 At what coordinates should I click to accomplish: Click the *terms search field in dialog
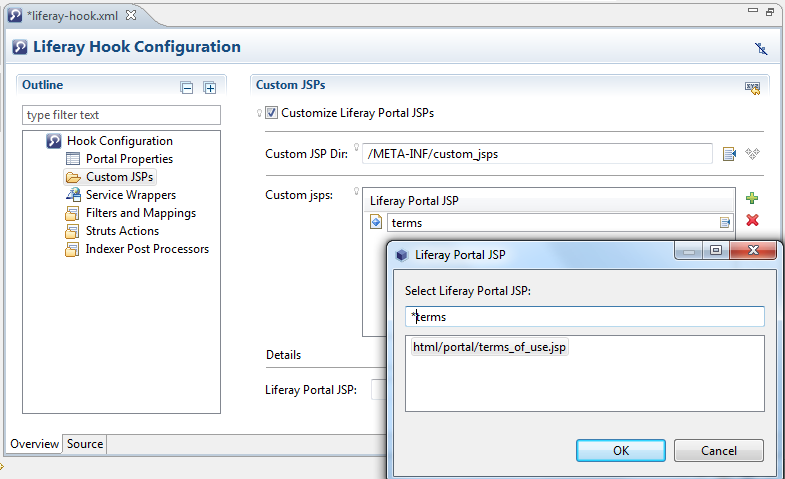585,317
